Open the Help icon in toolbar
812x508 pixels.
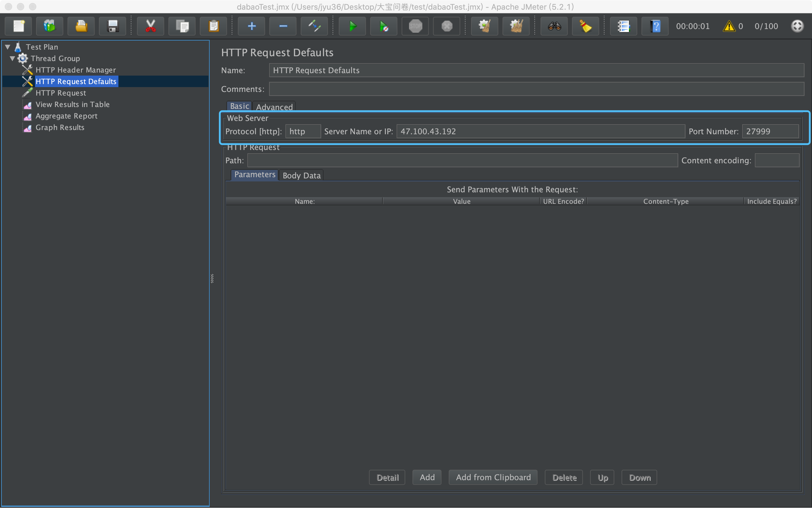pos(655,26)
